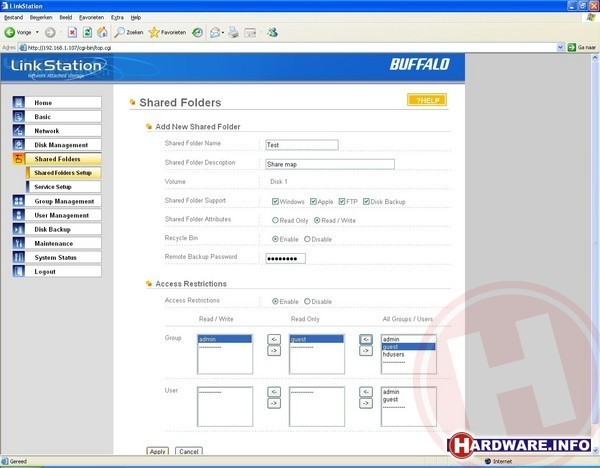Image resolution: width=600 pixels, height=468 pixels.
Task: Open the Bewerken menu
Action: tap(41, 18)
